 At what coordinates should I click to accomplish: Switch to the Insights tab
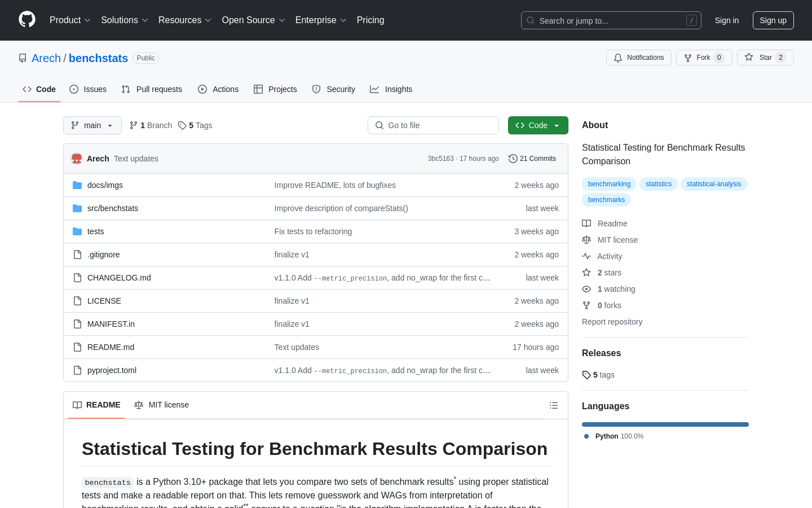pyautogui.click(x=391, y=89)
